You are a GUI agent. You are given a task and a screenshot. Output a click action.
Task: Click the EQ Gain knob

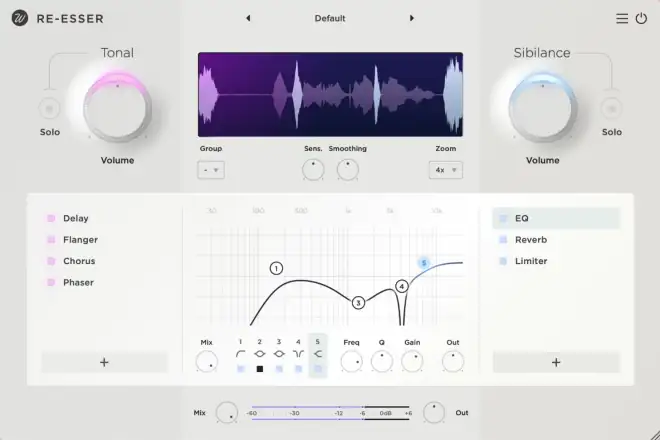click(412, 361)
